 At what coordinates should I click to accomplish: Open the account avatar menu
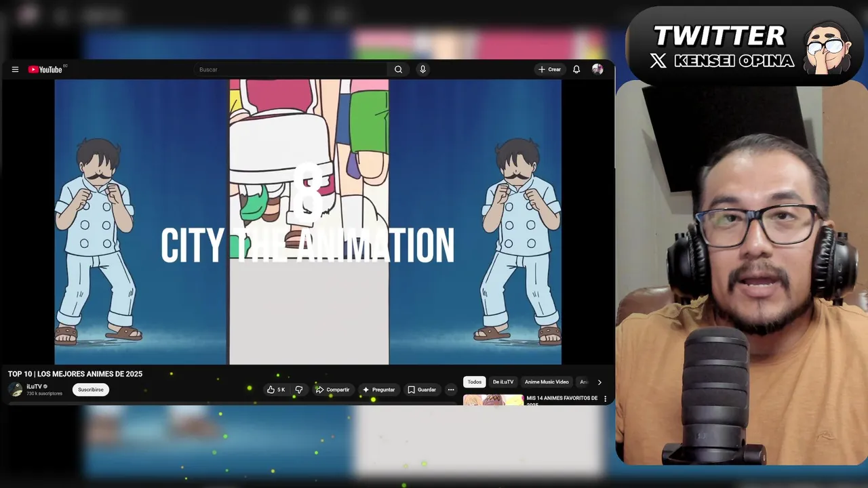597,69
